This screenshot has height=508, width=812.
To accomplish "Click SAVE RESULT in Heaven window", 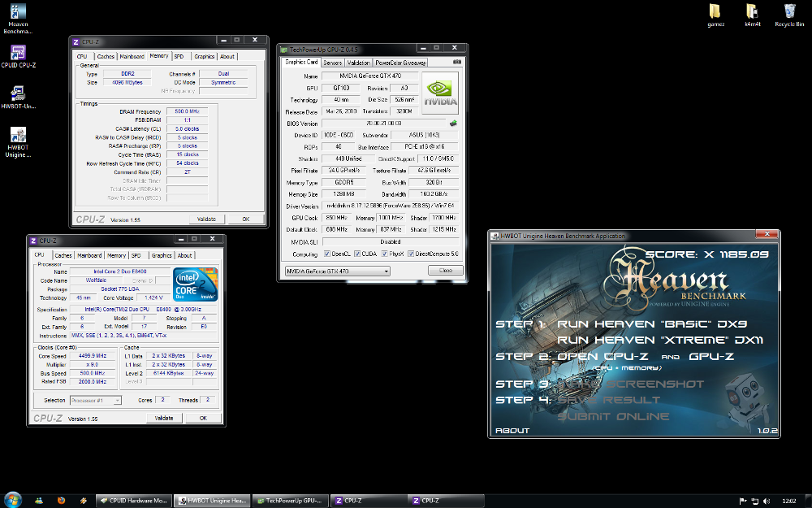I will pyautogui.click(x=608, y=400).
